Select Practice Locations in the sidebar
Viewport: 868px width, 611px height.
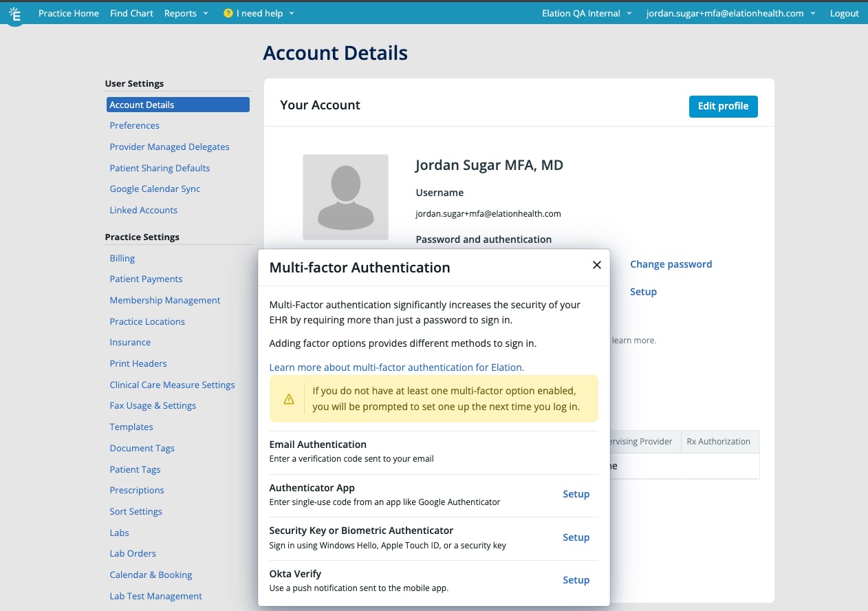[x=147, y=321]
